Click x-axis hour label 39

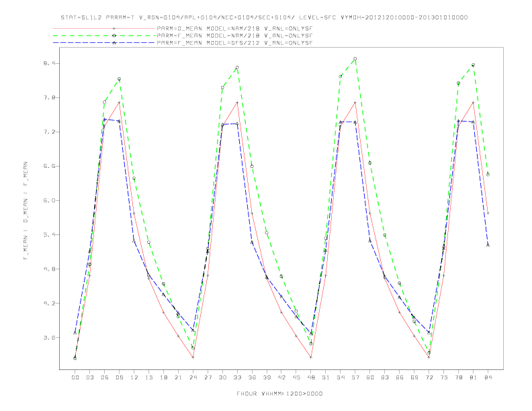tap(267, 377)
